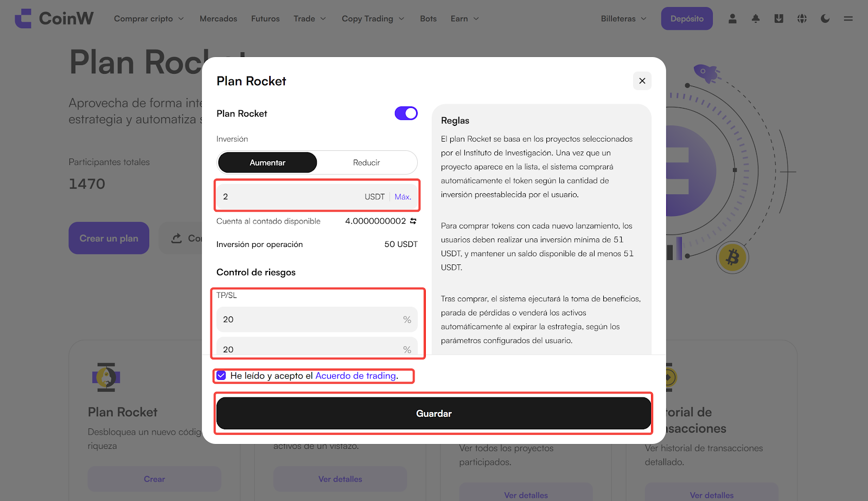Select the Reducir investment option
The image size is (868, 501).
(366, 162)
